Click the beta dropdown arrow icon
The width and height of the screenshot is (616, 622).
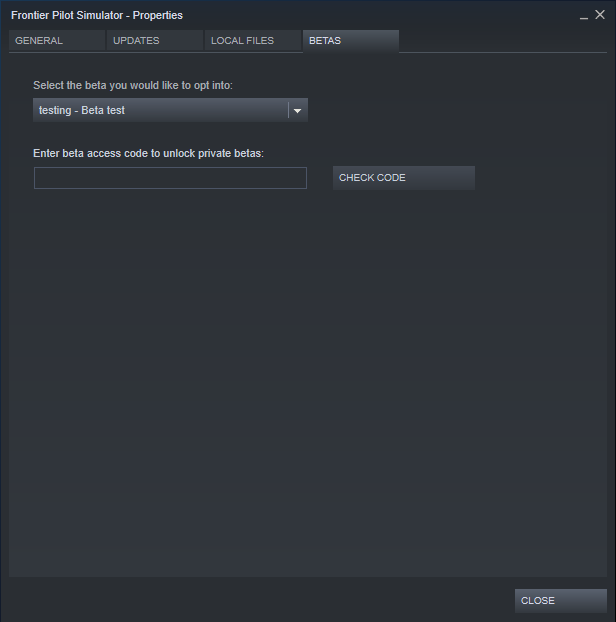[x=297, y=110]
